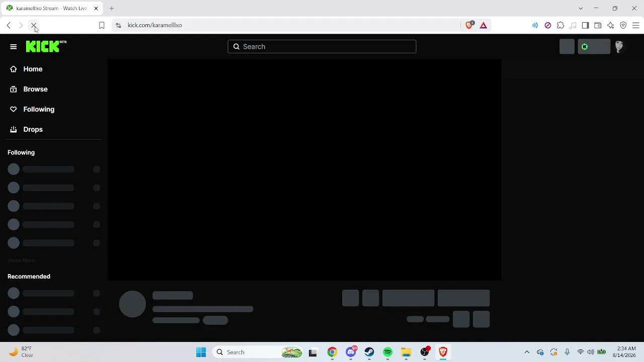Open the Kick hamburger sidebar menu
Image resolution: width=644 pixels, height=362 pixels.
point(13,47)
